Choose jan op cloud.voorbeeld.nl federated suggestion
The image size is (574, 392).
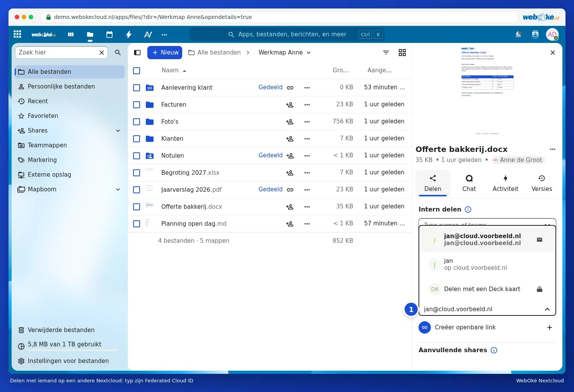point(487,264)
